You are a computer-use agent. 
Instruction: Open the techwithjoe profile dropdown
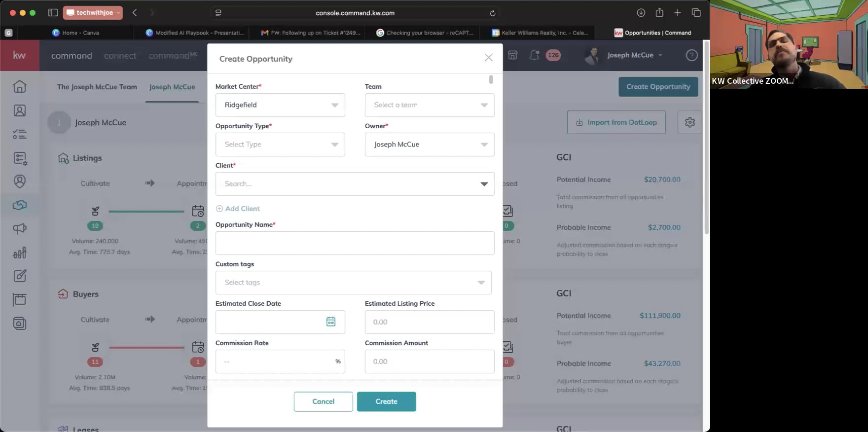(93, 13)
